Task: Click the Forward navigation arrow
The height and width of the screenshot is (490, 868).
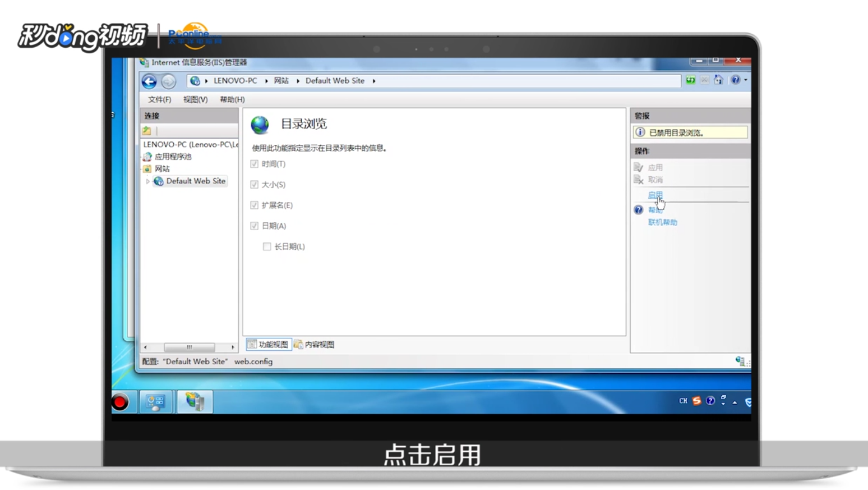Action: click(x=168, y=81)
